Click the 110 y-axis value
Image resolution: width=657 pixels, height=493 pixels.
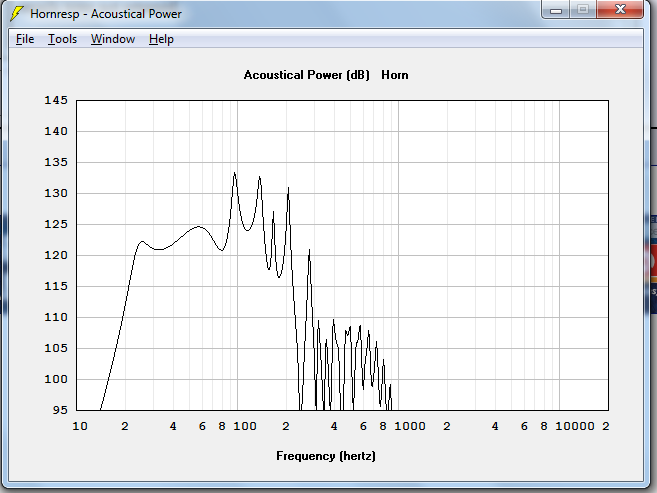tap(56, 317)
